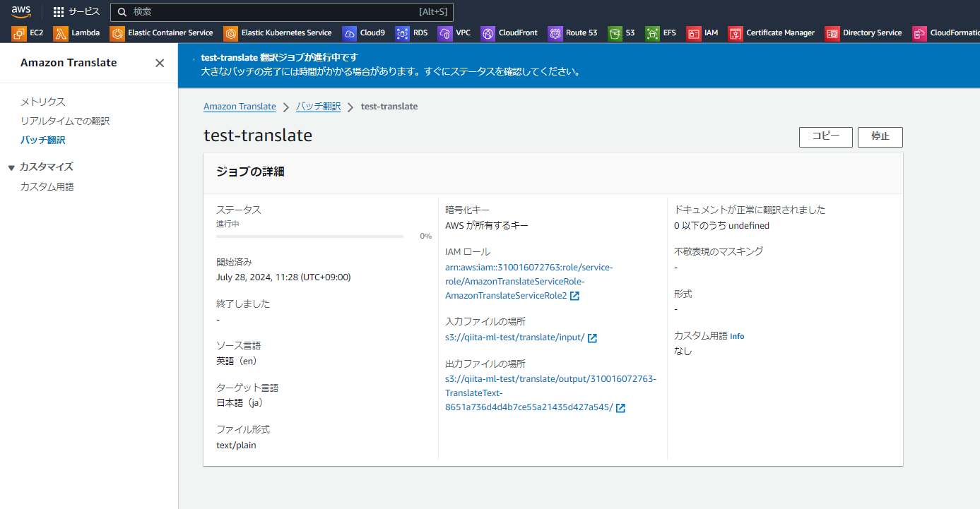
Task: Click the 停止 button to stop job
Action: 880,137
